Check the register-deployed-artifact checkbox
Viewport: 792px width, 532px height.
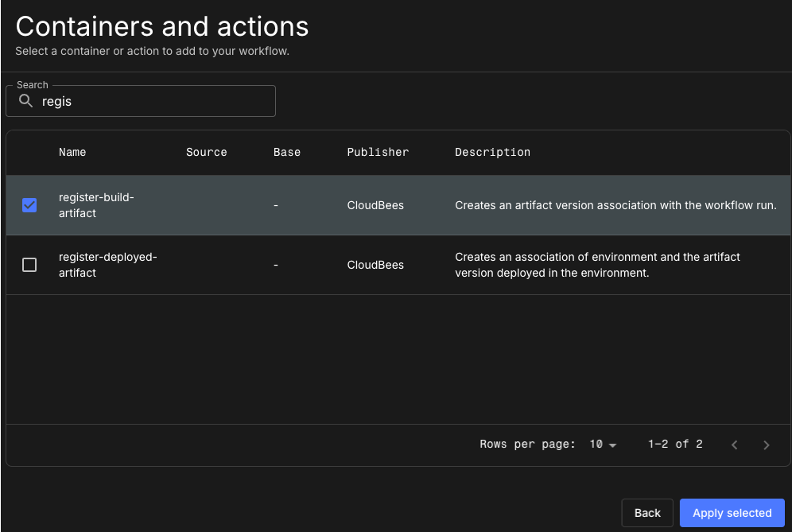29,265
